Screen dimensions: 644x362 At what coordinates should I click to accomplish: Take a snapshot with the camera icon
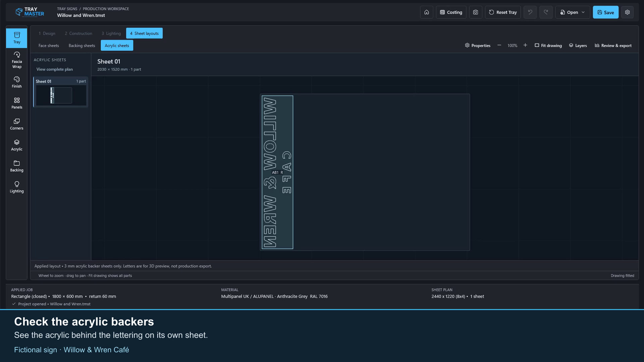(x=475, y=12)
